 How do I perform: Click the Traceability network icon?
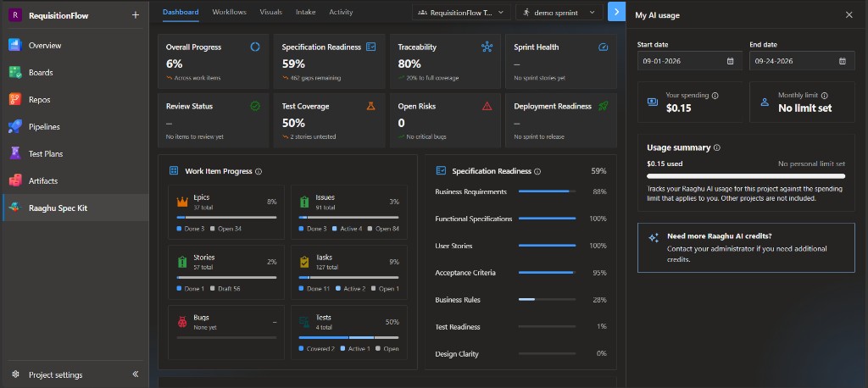487,47
